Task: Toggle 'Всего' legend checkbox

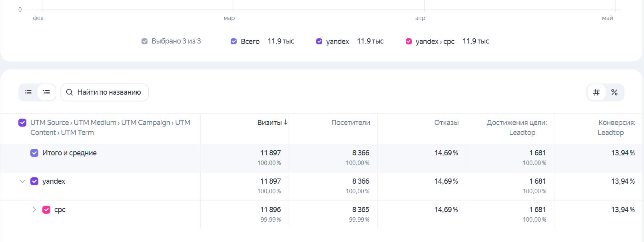Action: [x=234, y=41]
